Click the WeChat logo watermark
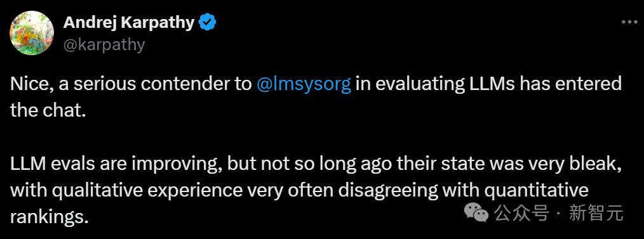 point(476,213)
